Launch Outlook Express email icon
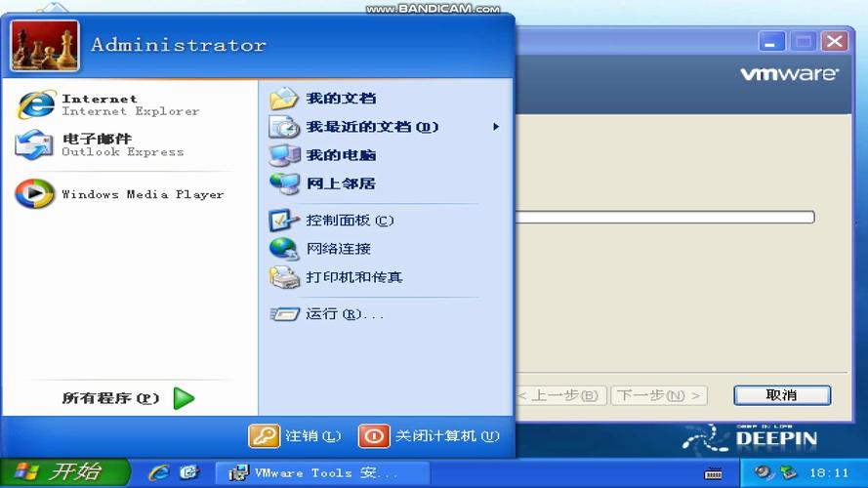The height and width of the screenshot is (488, 868). click(x=33, y=144)
